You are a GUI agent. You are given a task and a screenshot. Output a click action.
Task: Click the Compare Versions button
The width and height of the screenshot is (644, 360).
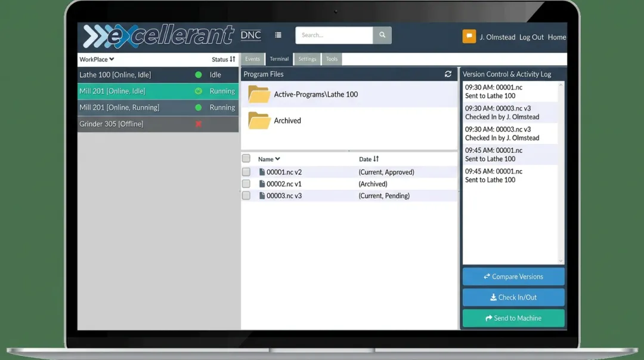pos(513,276)
